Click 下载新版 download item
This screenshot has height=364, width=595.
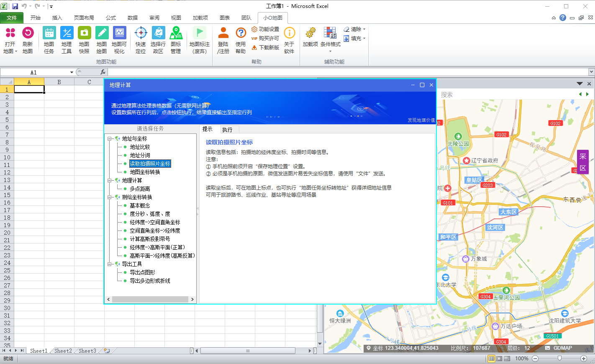[x=265, y=48]
